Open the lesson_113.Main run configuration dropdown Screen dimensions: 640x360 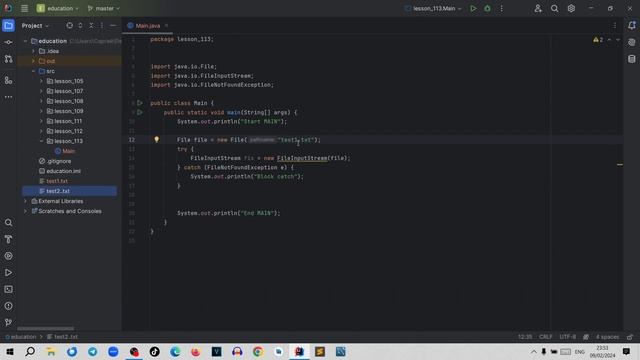433,8
